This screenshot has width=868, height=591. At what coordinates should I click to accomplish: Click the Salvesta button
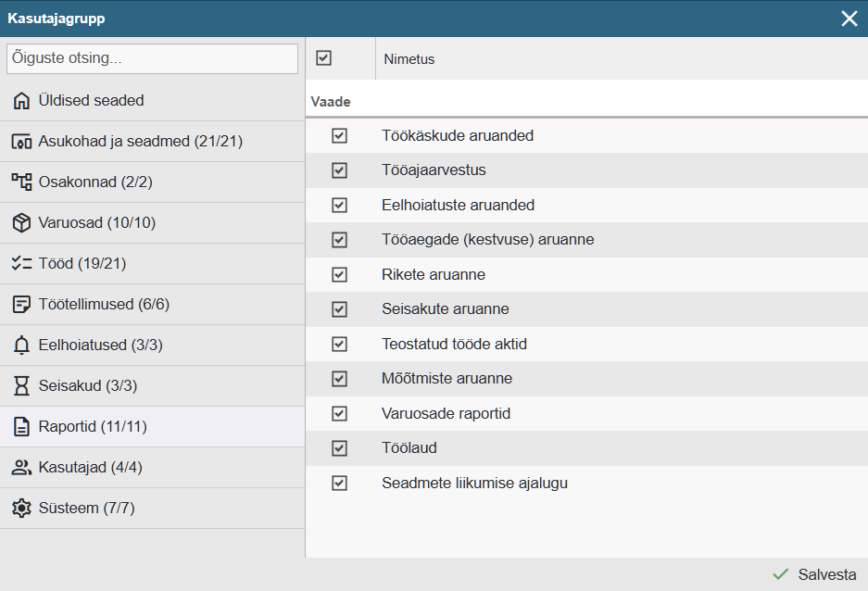815,574
